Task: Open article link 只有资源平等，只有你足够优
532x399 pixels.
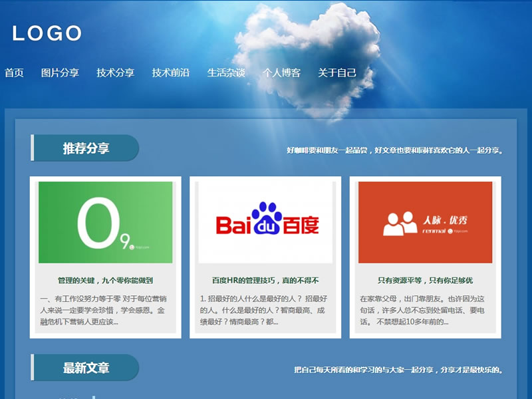Action: pos(425,281)
